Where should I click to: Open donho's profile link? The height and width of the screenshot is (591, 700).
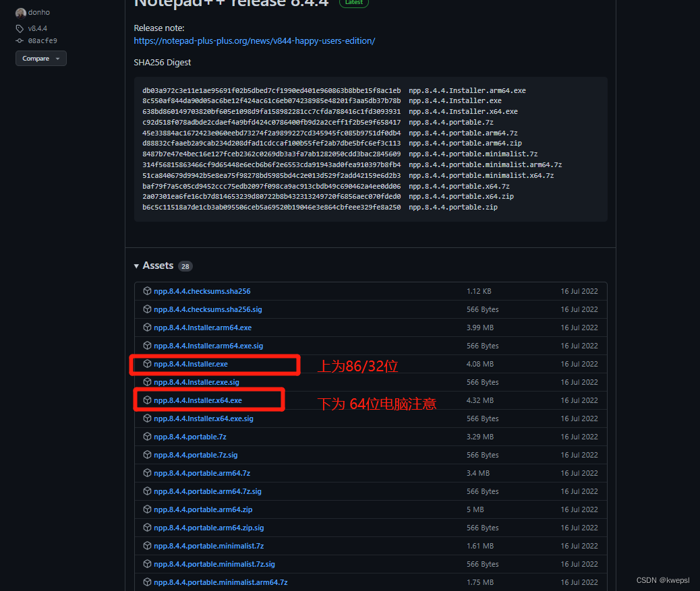(x=39, y=13)
